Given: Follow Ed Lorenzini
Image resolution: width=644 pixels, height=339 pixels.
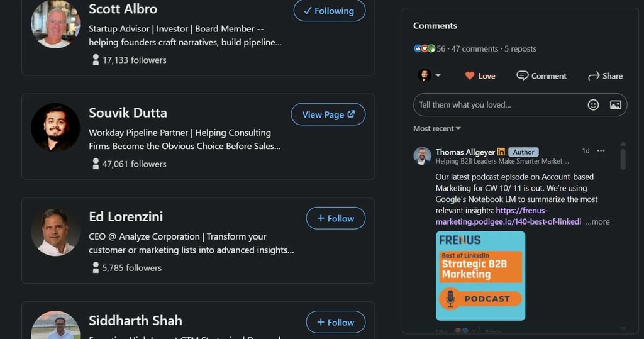Looking at the screenshot, I should [335, 218].
